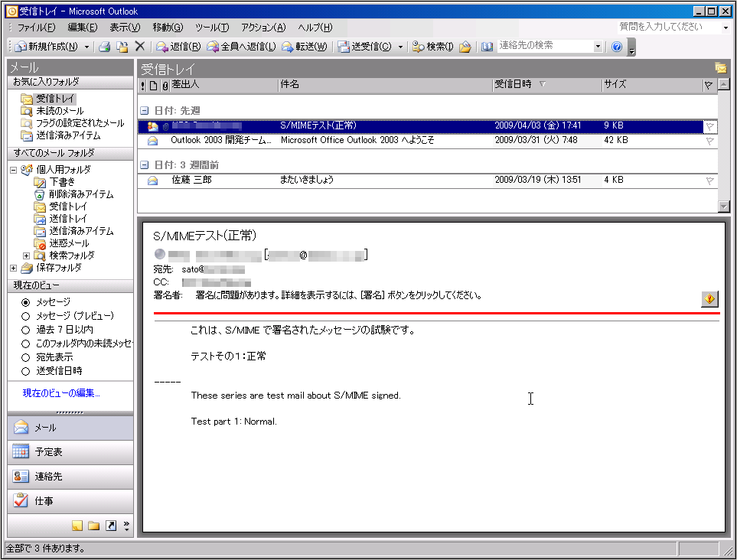Open 未読のメール favorite folder
Viewport: 737px width, 560px height.
[52, 112]
